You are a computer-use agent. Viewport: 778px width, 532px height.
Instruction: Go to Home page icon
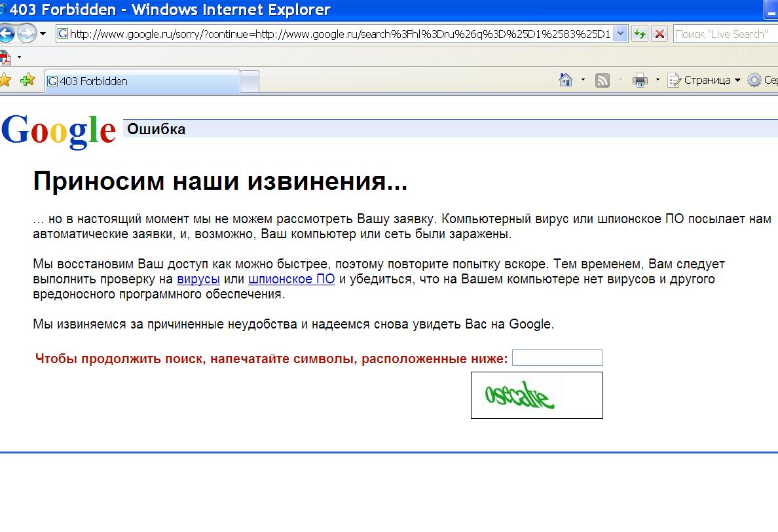point(566,80)
